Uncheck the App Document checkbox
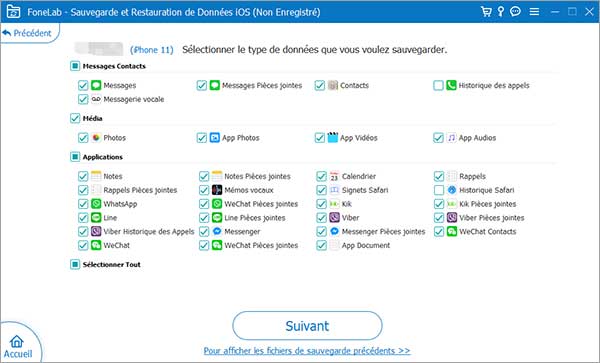Screen dimensions: 600x363 coord(321,245)
